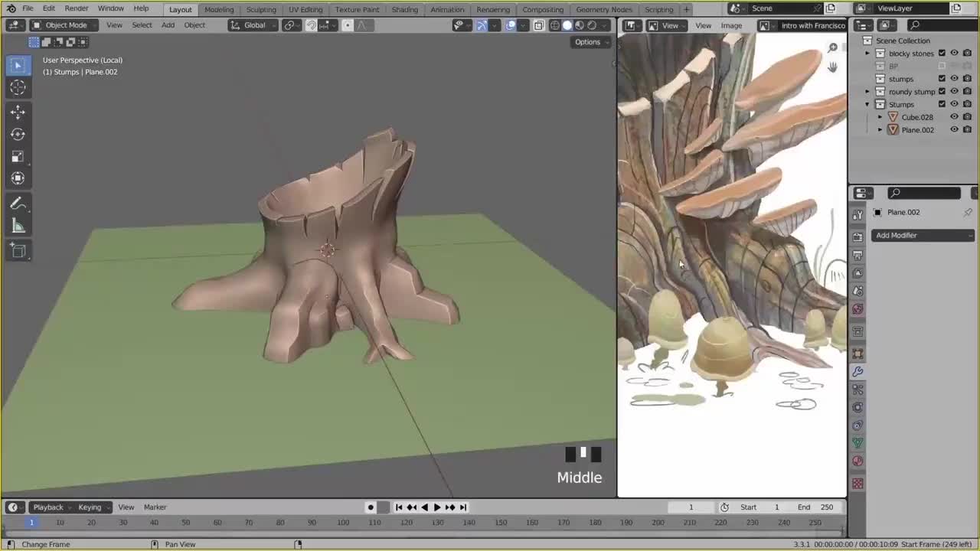Pick the Scale tool
This screenshot has height=551, width=980.
point(18,156)
